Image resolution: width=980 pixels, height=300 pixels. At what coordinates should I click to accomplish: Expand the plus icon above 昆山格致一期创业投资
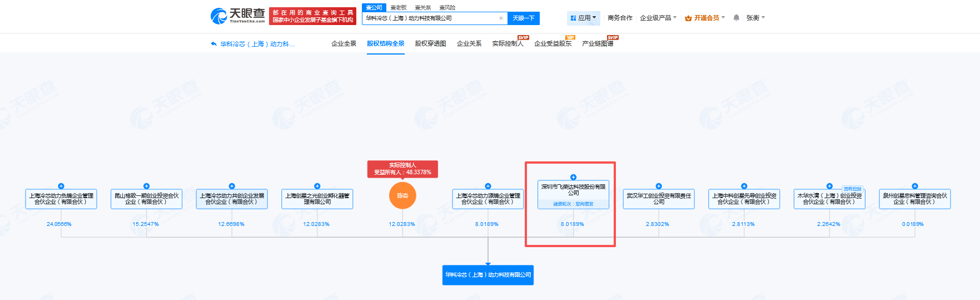click(146, 186)
